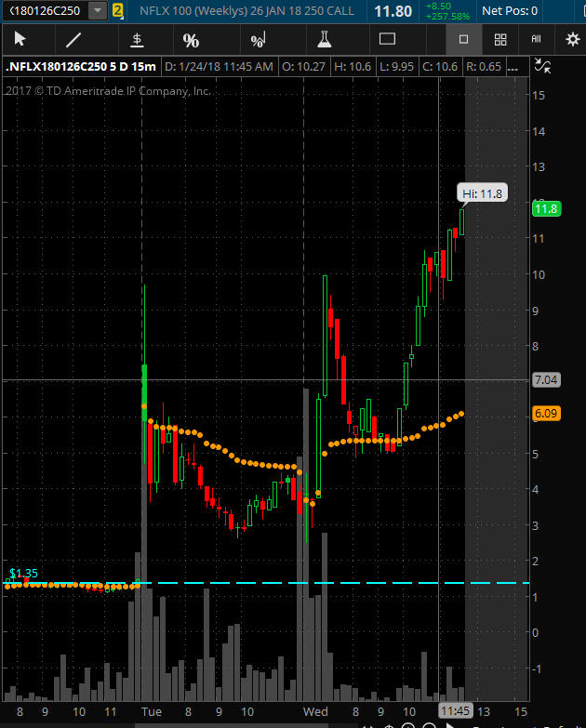The image size is (586, 728).
Task: Select the pointer cursor tool
Action: tap(20, 39)
